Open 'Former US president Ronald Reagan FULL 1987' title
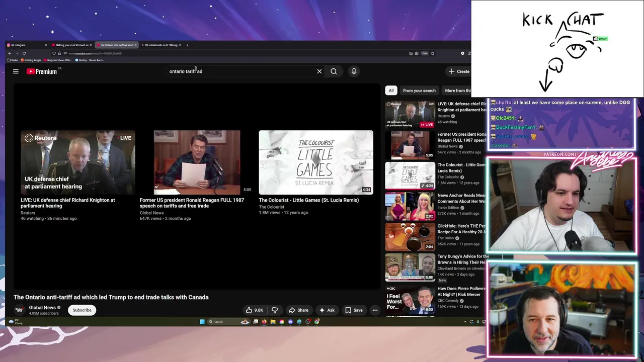This screenshot has width=644, height=362. [x=192, y=203]
